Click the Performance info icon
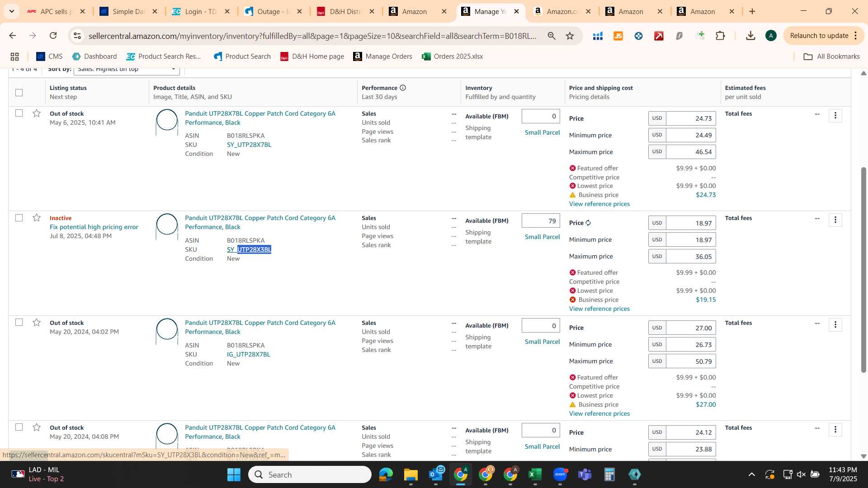 [403, 88]
